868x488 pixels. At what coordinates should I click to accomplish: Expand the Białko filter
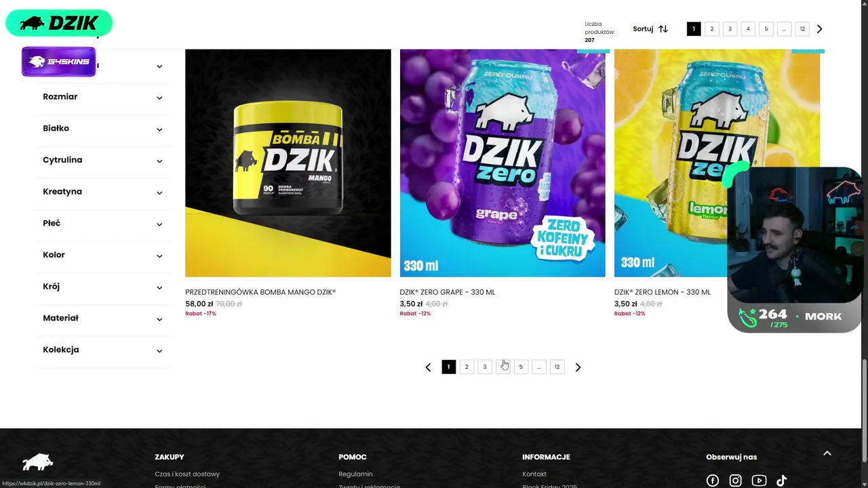pos(104,129)
